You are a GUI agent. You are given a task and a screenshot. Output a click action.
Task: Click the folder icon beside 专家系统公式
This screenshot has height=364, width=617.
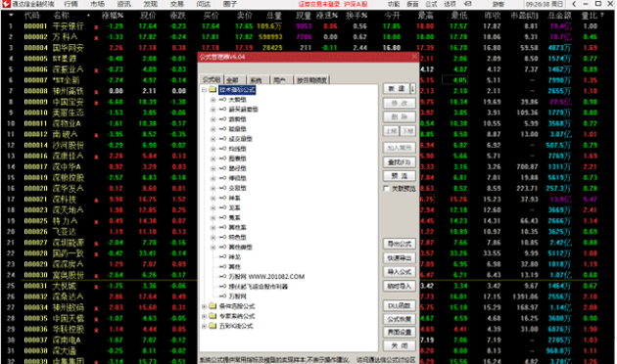pos(213,316)
